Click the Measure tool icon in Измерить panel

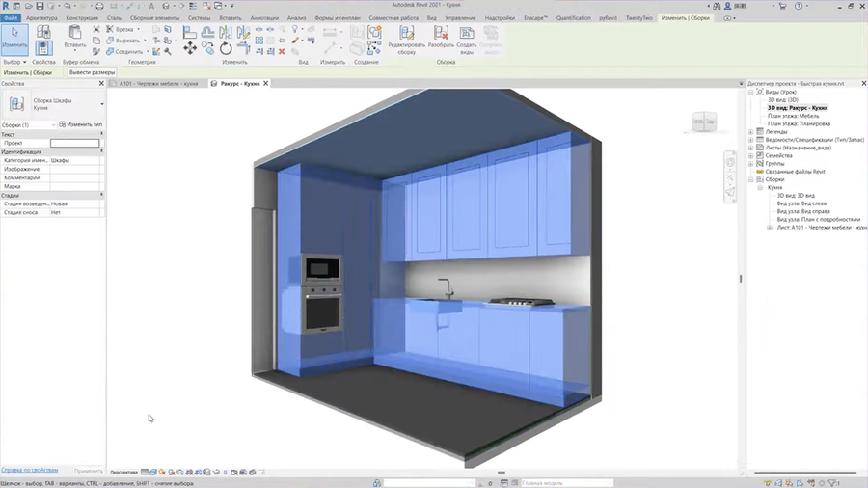pyautogui.click(x=330, y=32)
